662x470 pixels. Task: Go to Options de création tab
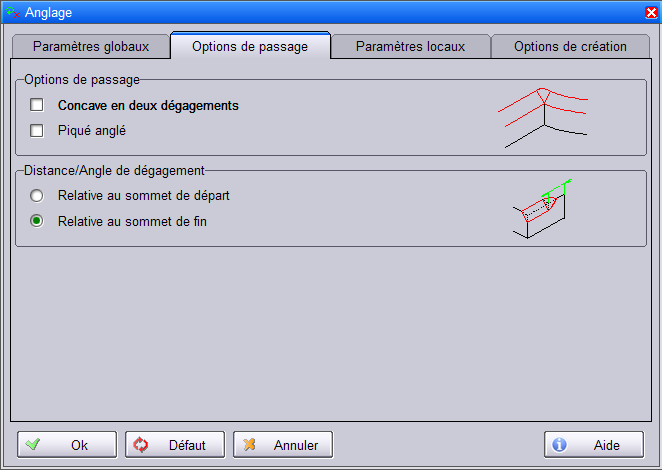pos(570,46)
